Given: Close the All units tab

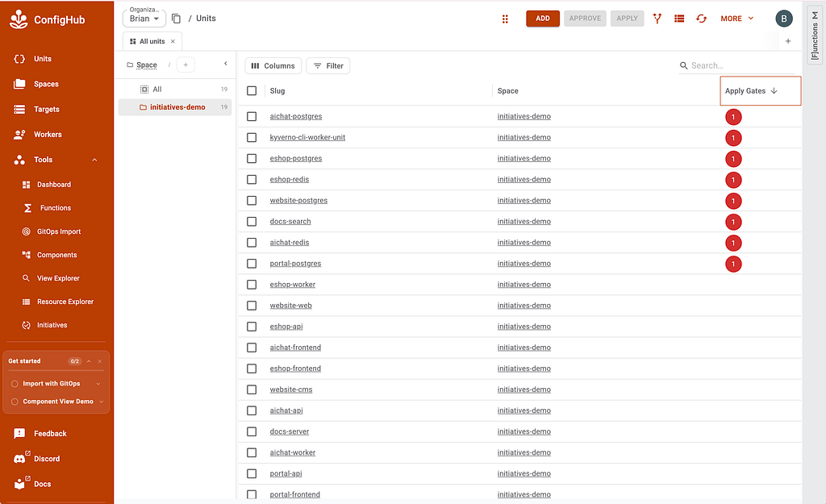Looking at the screenshot, I should [x=173, y=41].
